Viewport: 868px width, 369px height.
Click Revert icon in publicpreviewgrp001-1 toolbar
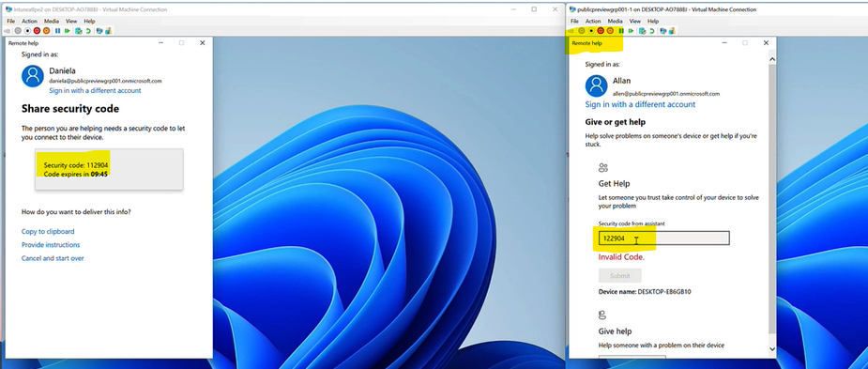(652, 31)
